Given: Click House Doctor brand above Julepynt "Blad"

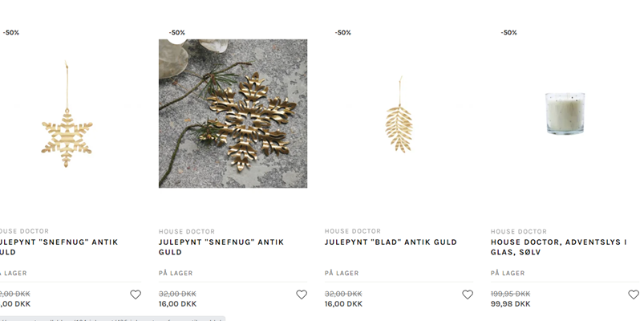Looking at the screenshot, I should click(353, 231).
